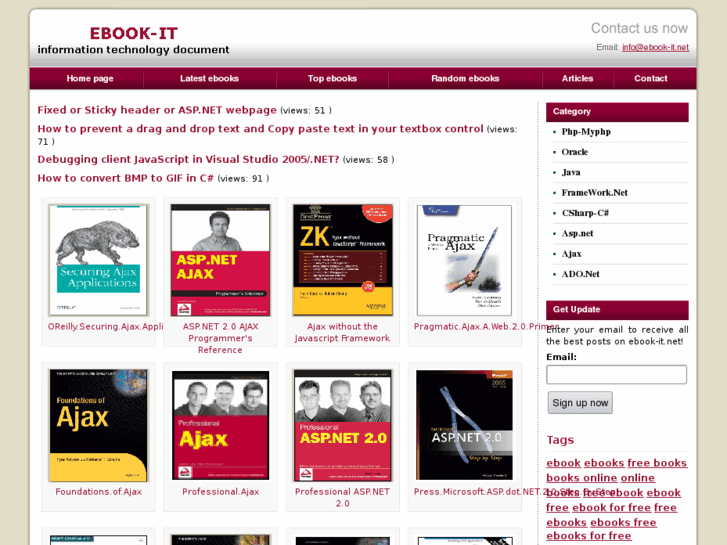Open Foundations.of.Ajax title link
727x545 pixels.
tap(98, 492)
